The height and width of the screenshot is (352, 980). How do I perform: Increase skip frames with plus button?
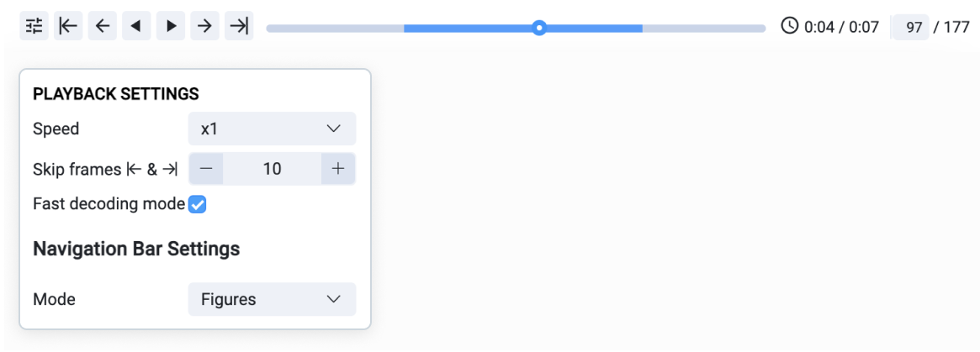pos(338,169)
